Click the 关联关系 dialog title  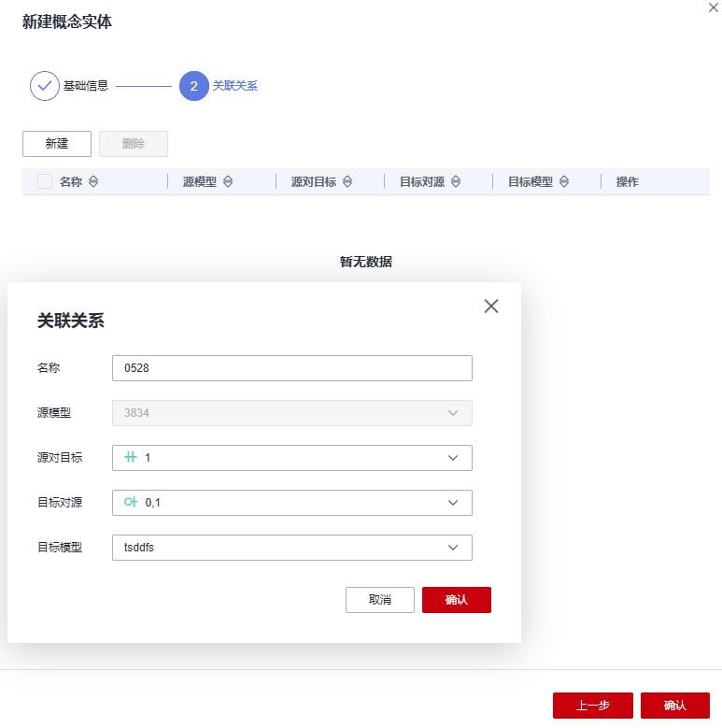click(x=71, y=321)
